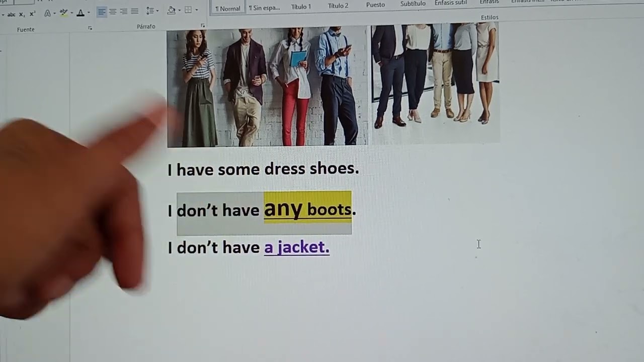The image size is (644, 362).
Task: Expand borders dropdown arrow
Action: point(196,10)
